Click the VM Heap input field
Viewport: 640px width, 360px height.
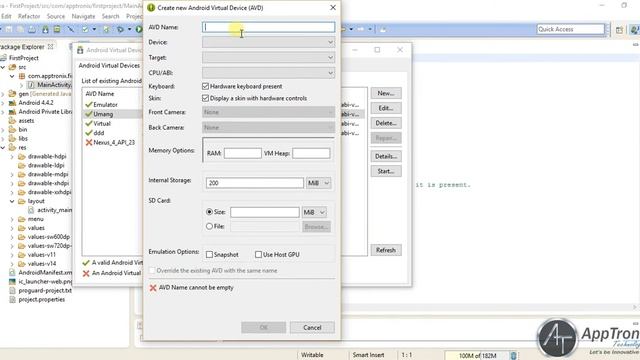pos(311,153)
